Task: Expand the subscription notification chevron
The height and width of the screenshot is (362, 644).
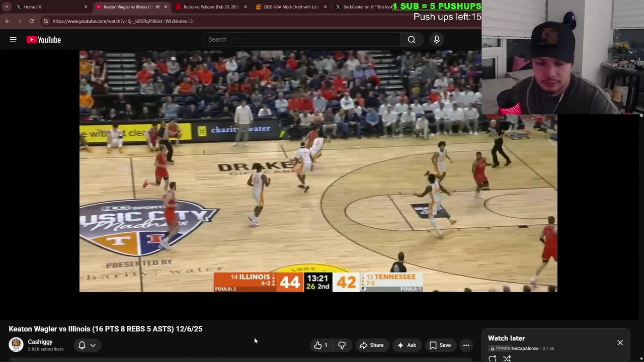Action: [x=93, y=345]
